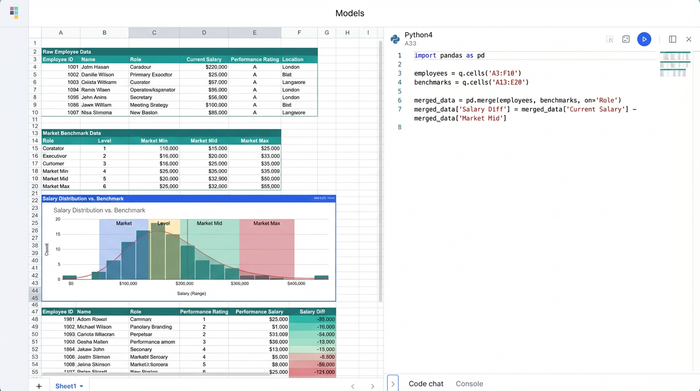Click the code snippets icon beside Run
The width and height of the screenshot is (700, 391).
coord(626,39)
